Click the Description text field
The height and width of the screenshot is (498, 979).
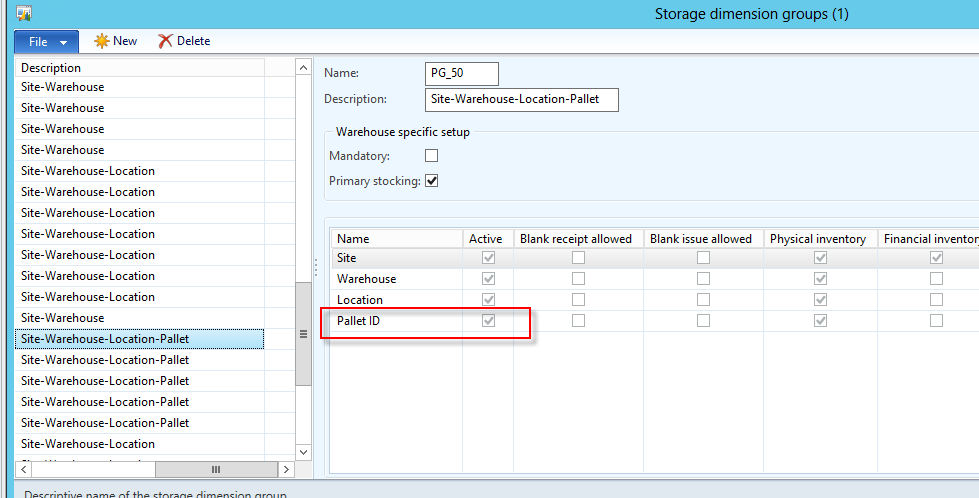click(521, 99)
